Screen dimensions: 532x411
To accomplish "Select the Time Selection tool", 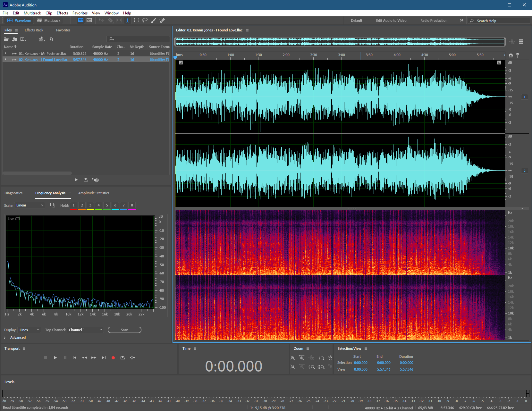I will point(127,20).
